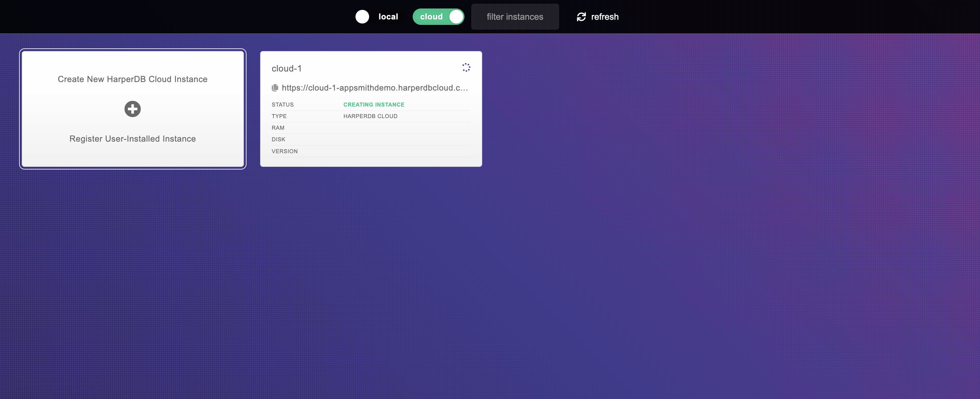Image resolution: width=980 pixels, height=399 pixels.
Task: Click the RAM row label
Action: pos(278,128)
